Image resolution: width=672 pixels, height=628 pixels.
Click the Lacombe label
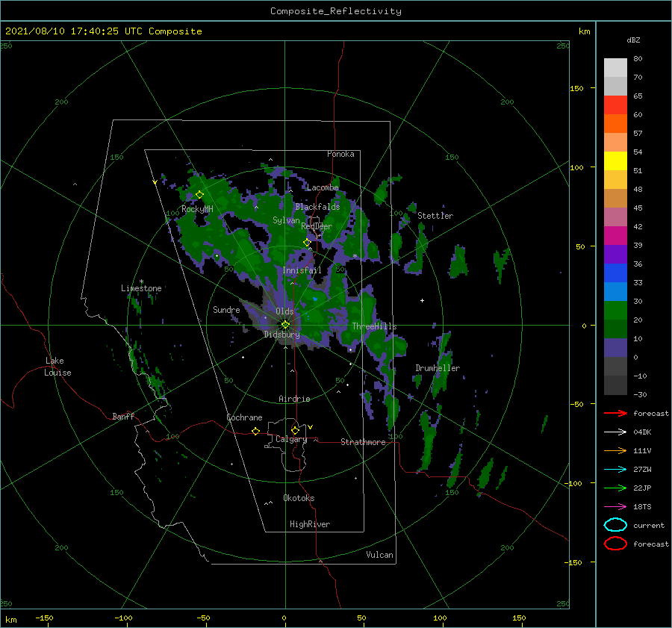323,187
